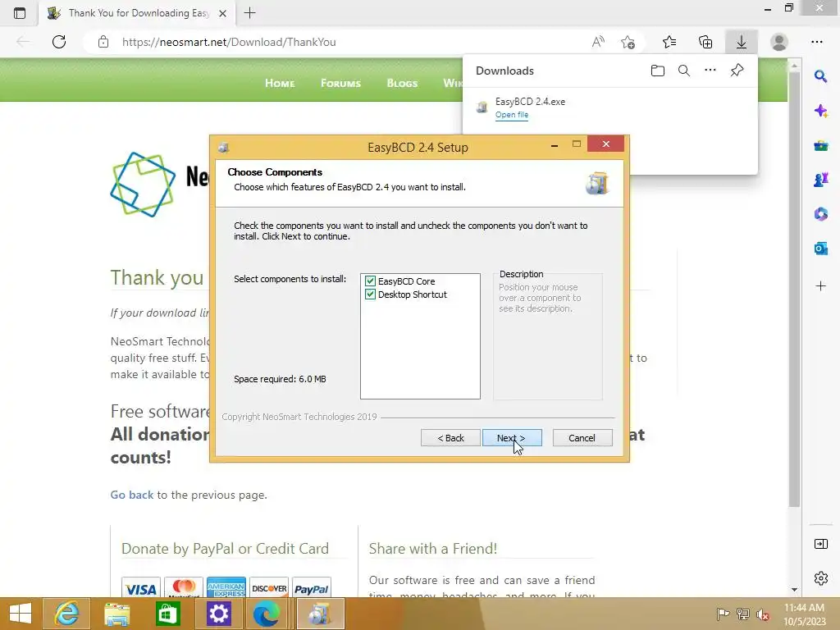The height and width of the screenshot is (630, 840).
Task: Open the Forums nav item
Action: (340, 83)
